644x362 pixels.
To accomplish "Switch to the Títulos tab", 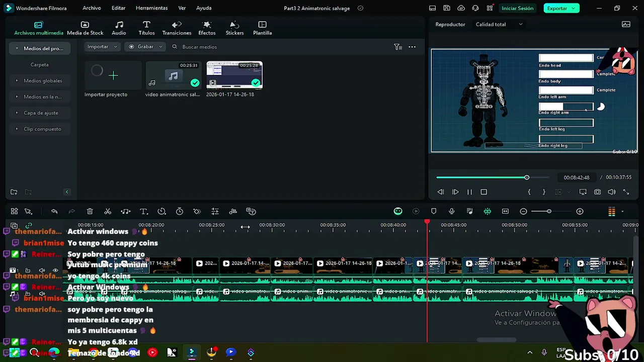I will point(146,28).
